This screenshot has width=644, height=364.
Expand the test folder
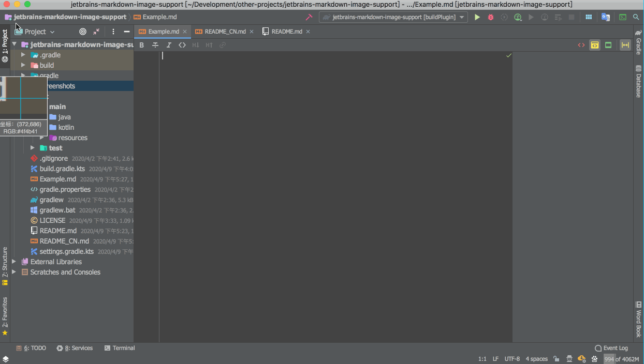[x=33, y=148]
